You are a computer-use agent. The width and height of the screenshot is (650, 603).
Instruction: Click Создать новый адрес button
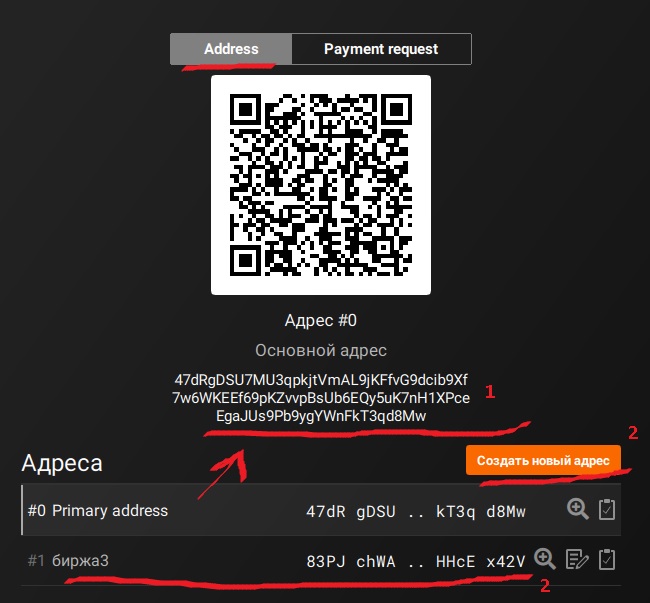(x=543, y=460)
